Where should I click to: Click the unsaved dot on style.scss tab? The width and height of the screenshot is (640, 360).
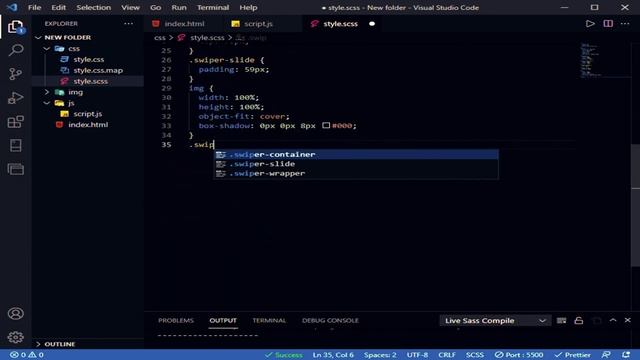pyautogui.click(x=372, y=24)
